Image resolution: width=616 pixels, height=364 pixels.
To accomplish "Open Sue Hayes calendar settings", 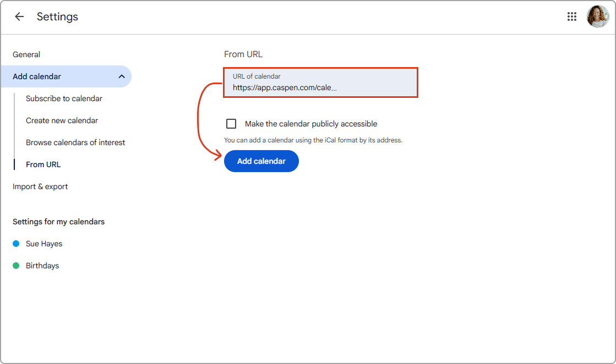I will (44, 244).
